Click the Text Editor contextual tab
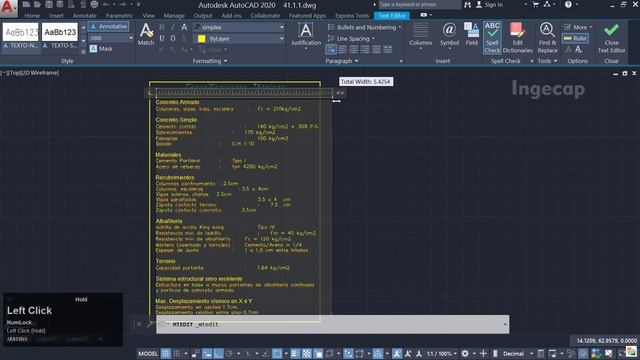The height and width of the screenshot is (360, 640). (x=391, y=16)
